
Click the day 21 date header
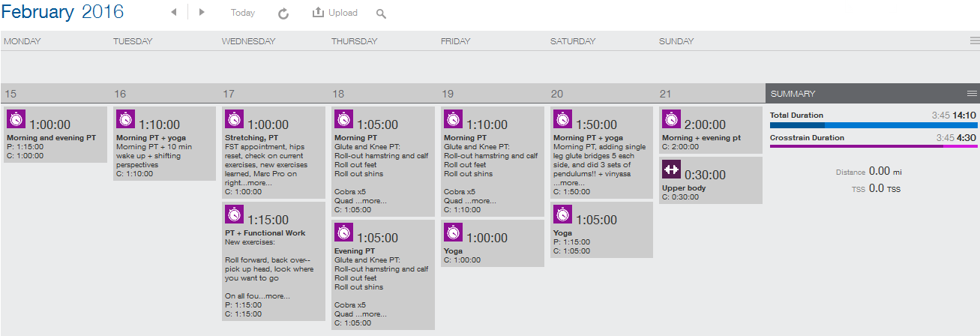(x=666, y=94)
